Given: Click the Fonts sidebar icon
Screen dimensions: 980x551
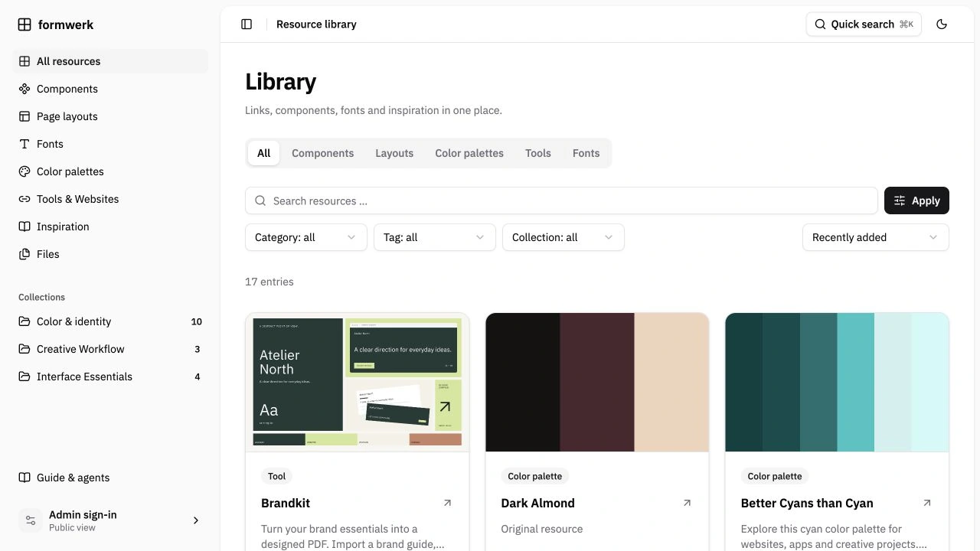Looking at the screenshot, I should tap(24, 144).
